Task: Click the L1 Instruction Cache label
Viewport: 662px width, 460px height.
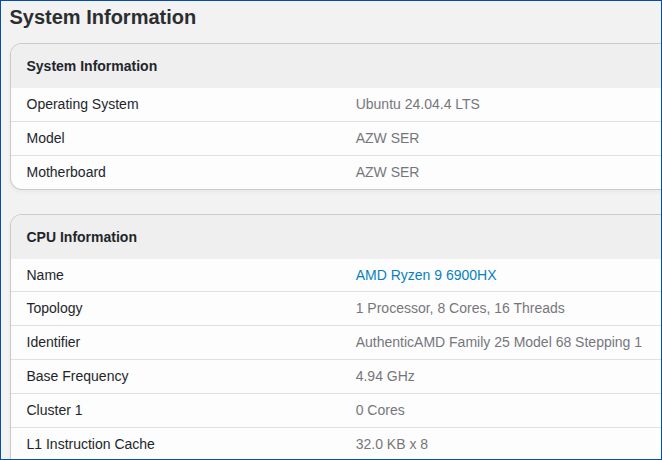Action: [90, 444]
